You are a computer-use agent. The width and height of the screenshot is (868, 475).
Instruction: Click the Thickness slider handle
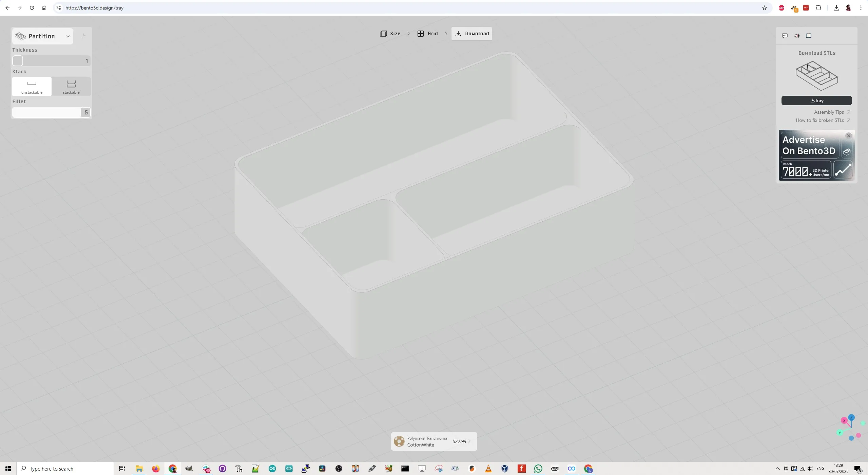click(x=18, y=61)
